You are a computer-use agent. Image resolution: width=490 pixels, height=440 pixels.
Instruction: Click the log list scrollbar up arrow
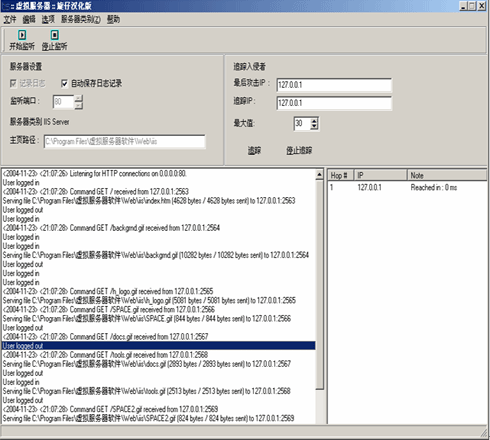(319, 175)
